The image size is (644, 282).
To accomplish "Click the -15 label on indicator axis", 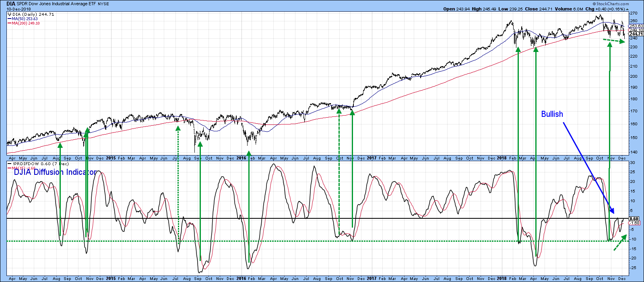I will click(632, 249).
